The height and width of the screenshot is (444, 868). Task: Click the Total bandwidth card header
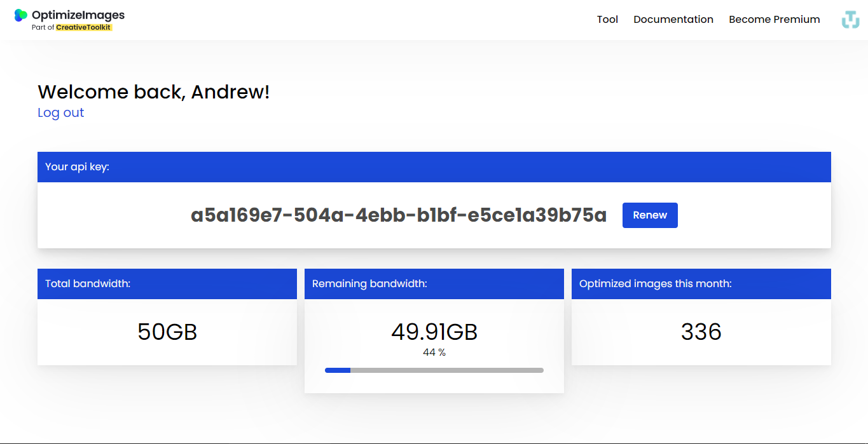(167, 284)
